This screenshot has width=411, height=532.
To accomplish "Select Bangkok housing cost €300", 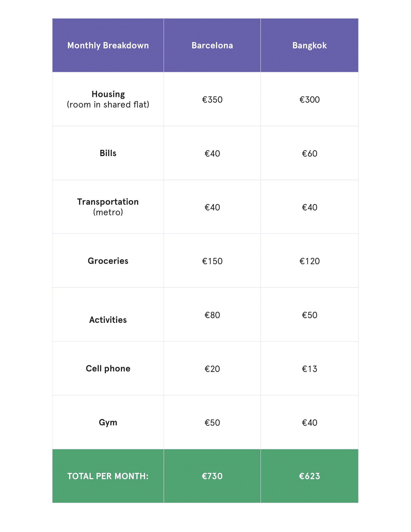I will click(x=309, y=100).
